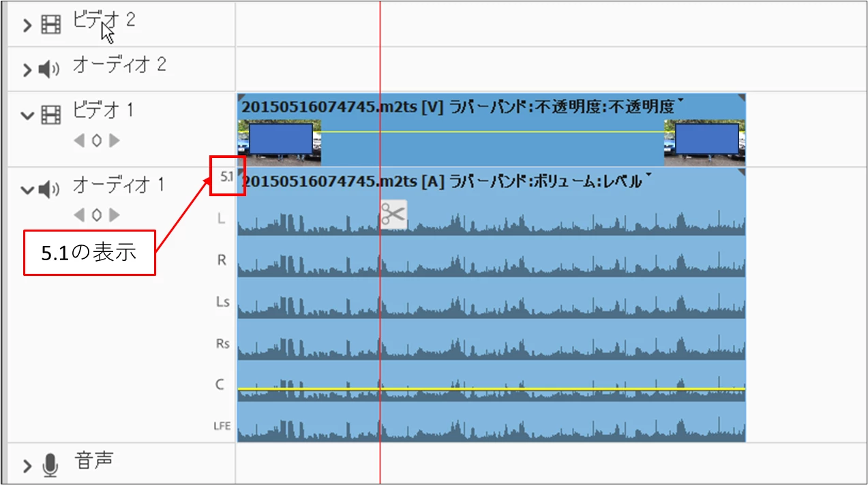Click the video clip end thumbnail
The height and width of the screenshot is (485, 868).
(x=704, y=142)
